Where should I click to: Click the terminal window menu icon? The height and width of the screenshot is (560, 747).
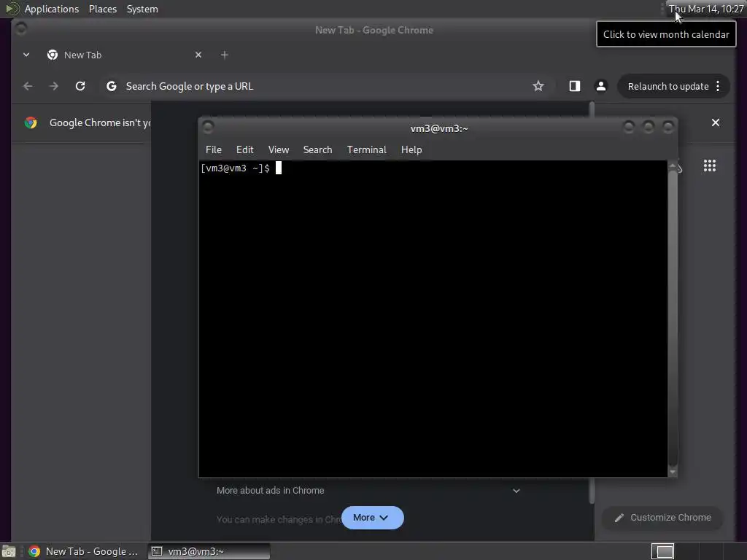tap(208, 127)
